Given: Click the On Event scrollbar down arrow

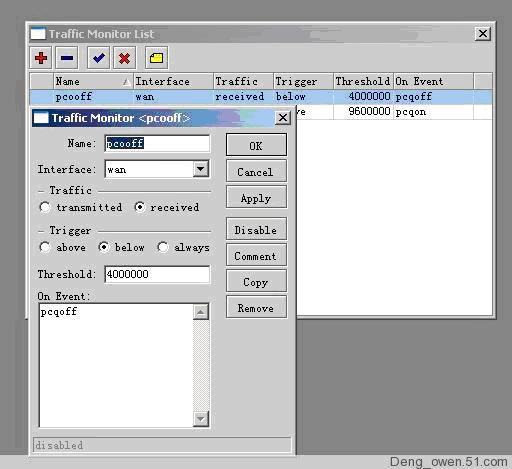Looking at the screenshot, I should click(x=201, y=419).
